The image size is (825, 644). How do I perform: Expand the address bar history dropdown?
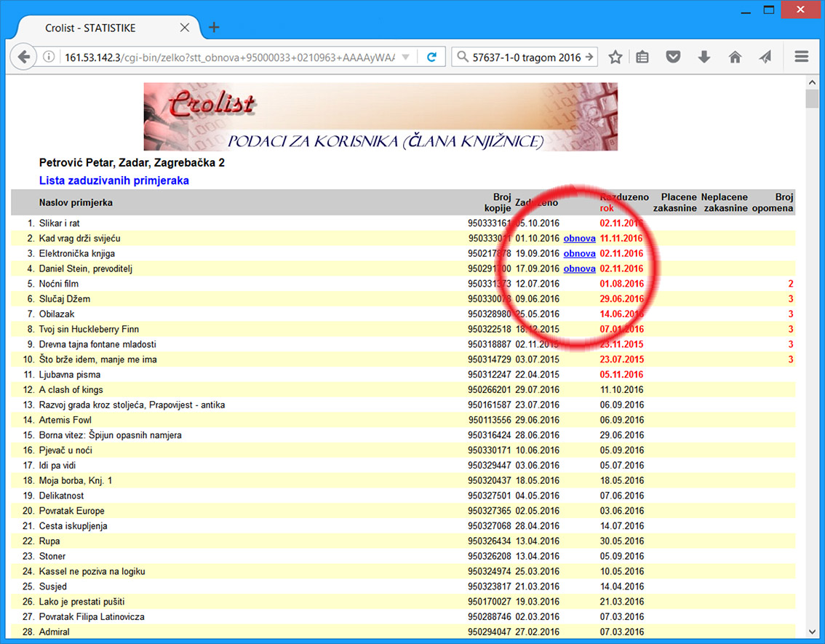[406, 57]
